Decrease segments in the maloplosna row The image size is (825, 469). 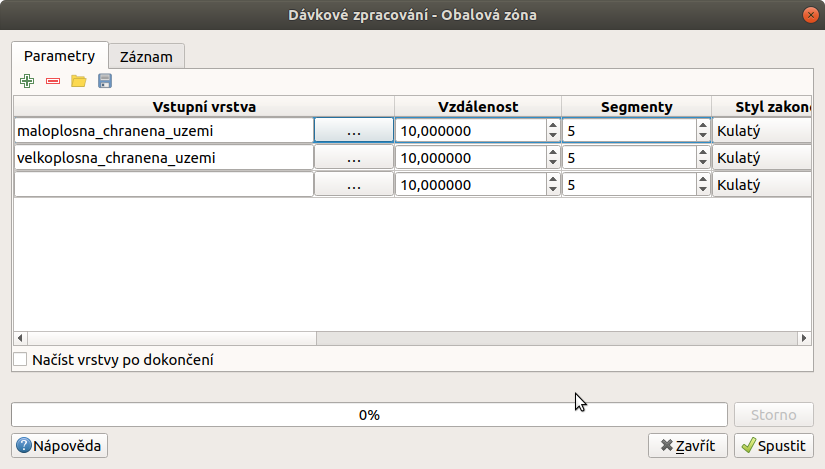pyautogui.click(x=703, y=136)
